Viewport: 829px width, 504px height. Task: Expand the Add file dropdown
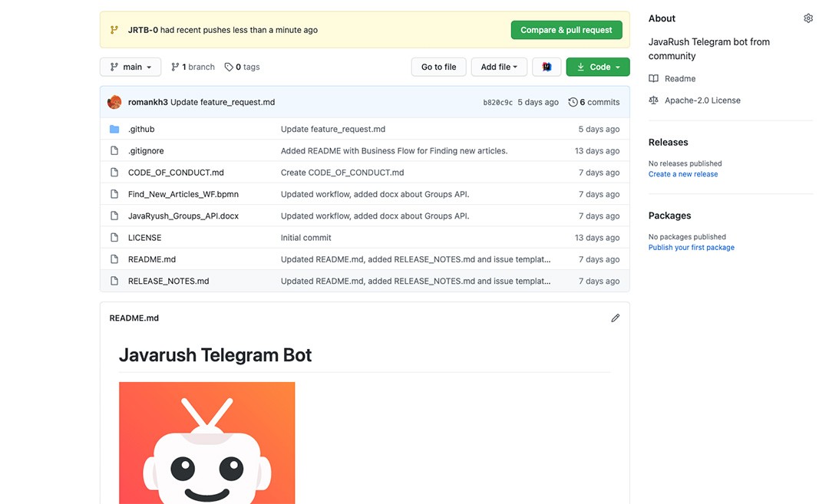(x=499, y=67)
